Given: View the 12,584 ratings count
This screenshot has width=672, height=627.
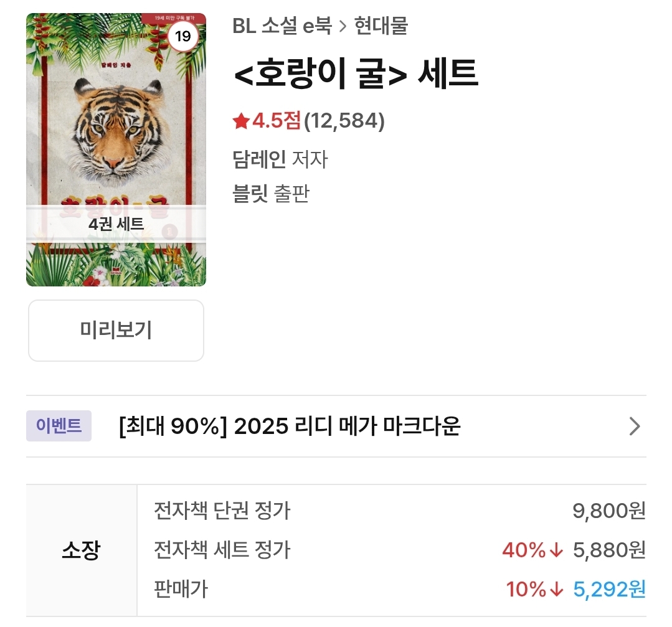Looking at the screenshot, I should click(x=344, y=121).
